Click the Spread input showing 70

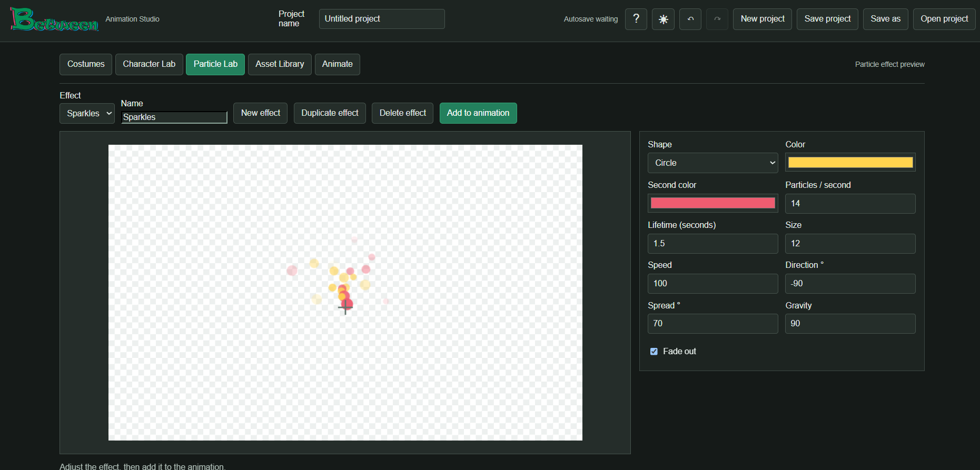pyautogui.click(x=712, y=324)
